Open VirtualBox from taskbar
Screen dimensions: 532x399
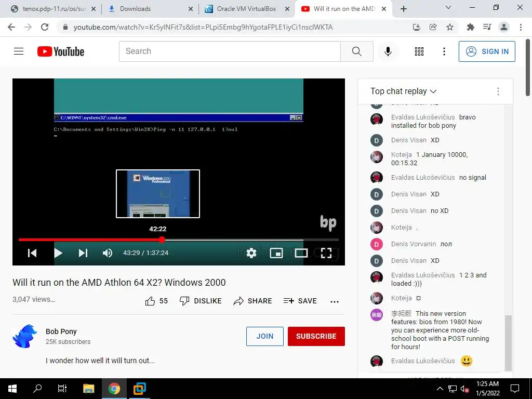coord(139,389)
